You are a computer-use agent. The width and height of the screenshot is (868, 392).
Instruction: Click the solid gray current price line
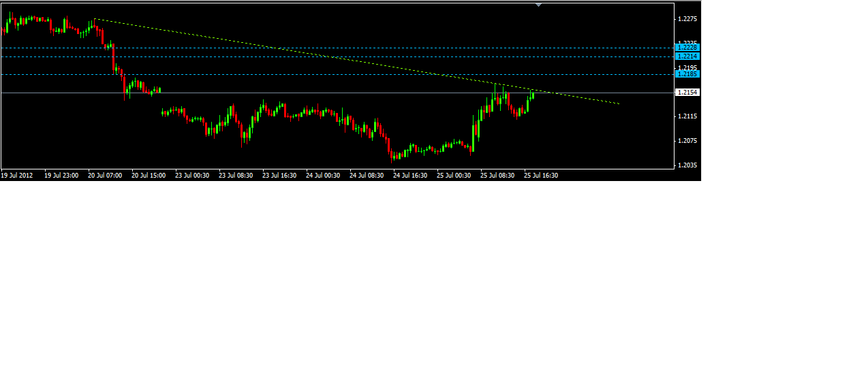coord(337,93)
